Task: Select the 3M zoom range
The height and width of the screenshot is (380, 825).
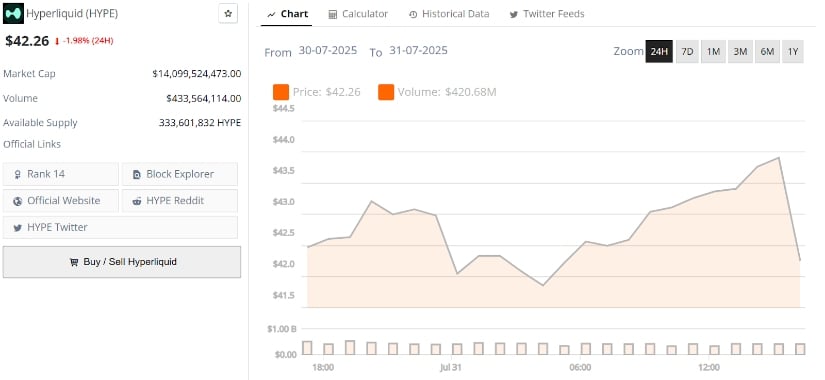Action: click(740, 52)
